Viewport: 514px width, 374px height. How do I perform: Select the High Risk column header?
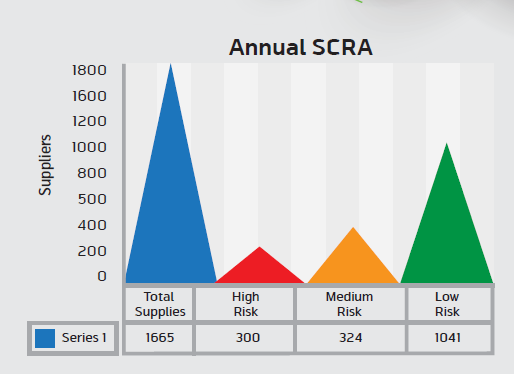pos(246,304)
